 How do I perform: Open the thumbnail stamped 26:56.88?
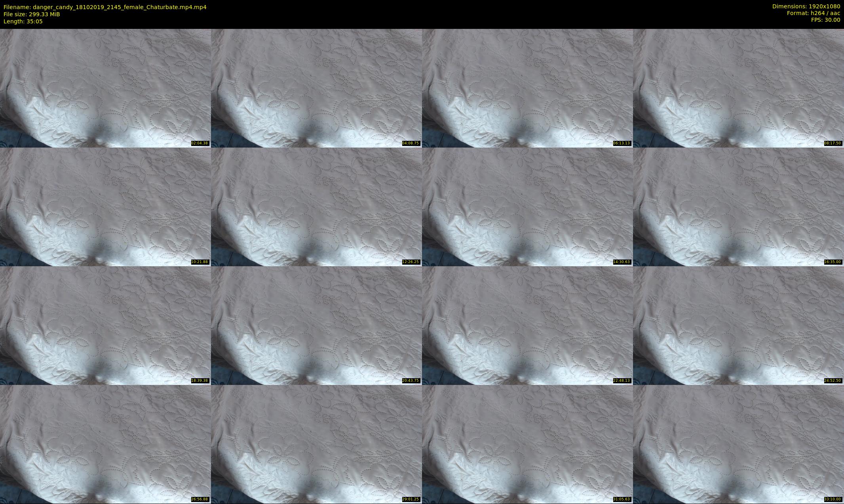point(105,444)
